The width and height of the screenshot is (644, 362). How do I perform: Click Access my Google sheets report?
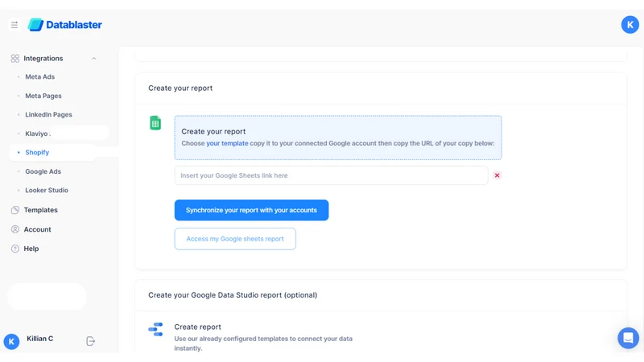(235, 239)
